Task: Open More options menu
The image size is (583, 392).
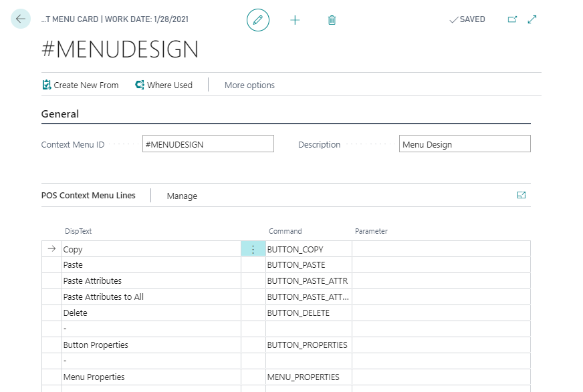Action: pos(249,85)
